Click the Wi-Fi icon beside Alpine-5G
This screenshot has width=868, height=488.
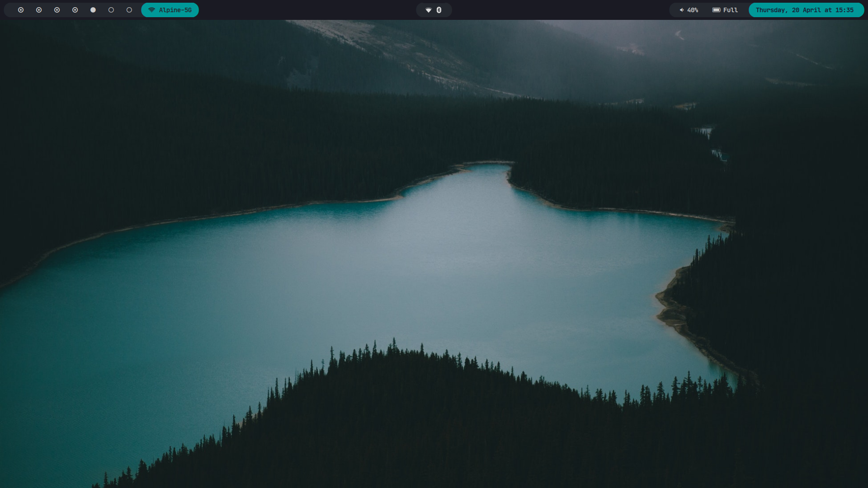(151, 10)
